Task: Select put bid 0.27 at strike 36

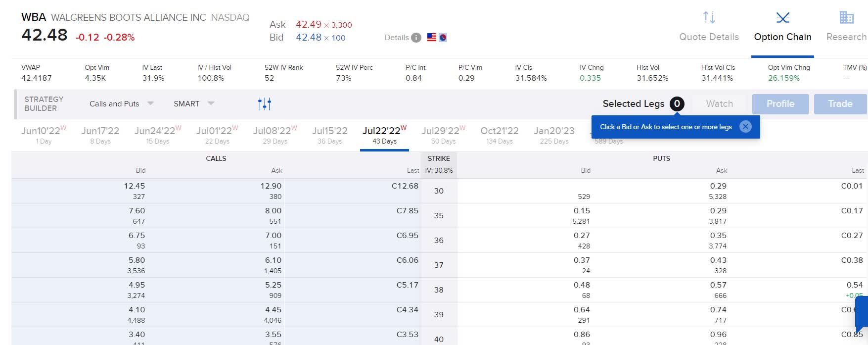Action: (582, 236)
